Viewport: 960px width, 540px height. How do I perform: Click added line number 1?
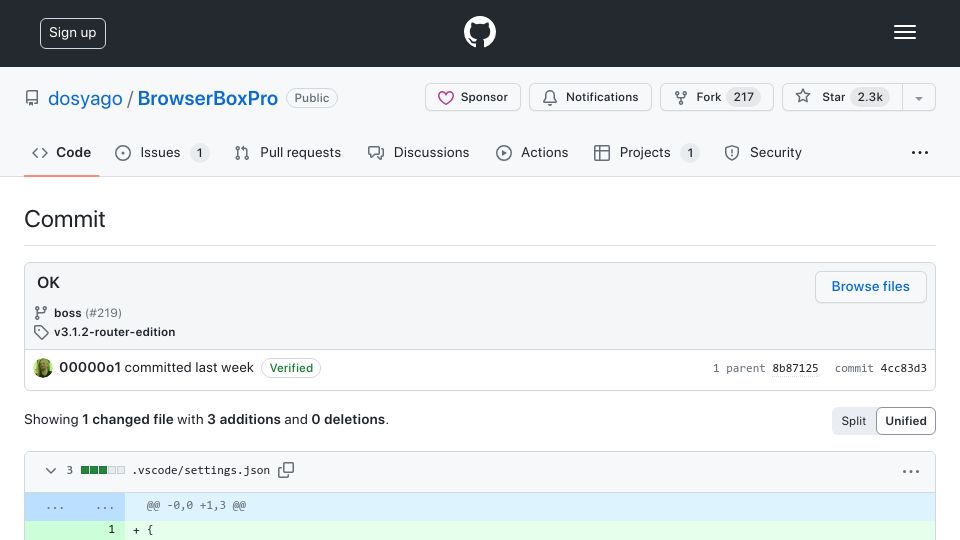click(x=111, y=530)
